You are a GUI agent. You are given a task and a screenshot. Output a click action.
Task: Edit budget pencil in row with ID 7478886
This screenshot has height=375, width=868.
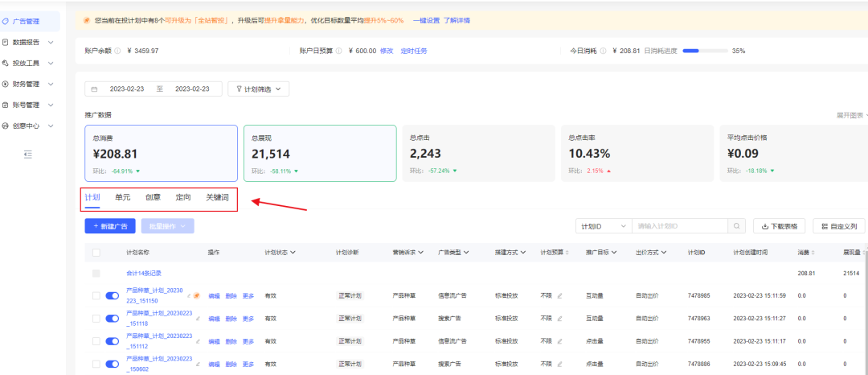pos(559,364)
